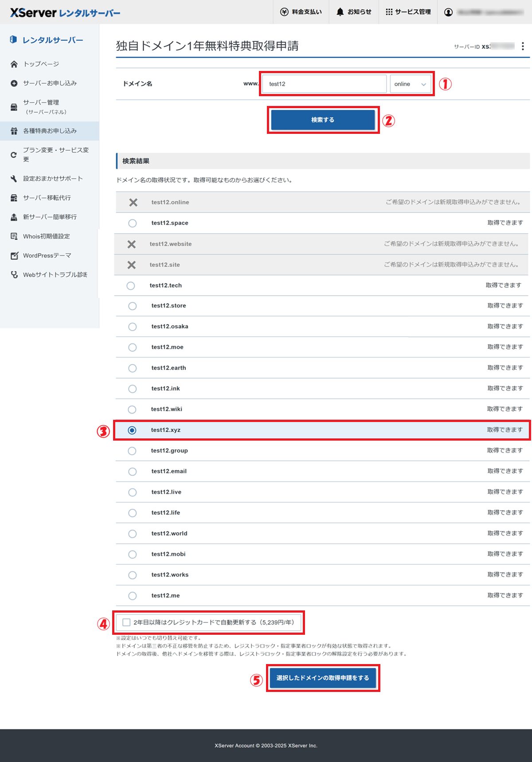This screenshot has height=762, width=532.
Task: Enable credit card auto-renewal checkbox
Action: pos(127,622)
